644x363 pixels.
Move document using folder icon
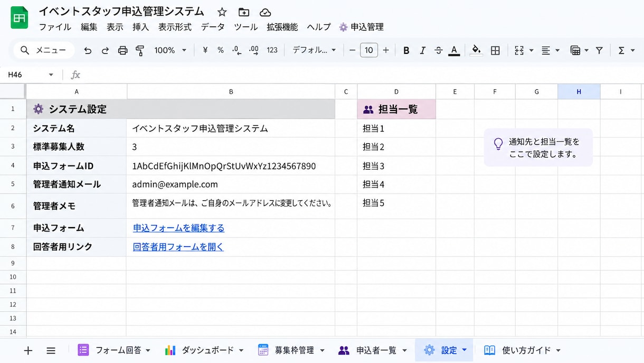click(x=244, y=12)
